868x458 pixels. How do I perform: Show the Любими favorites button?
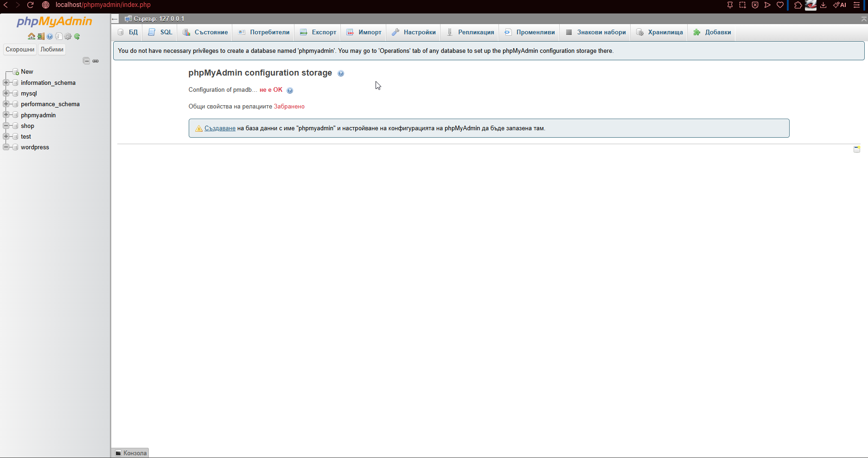pos(52,50)
